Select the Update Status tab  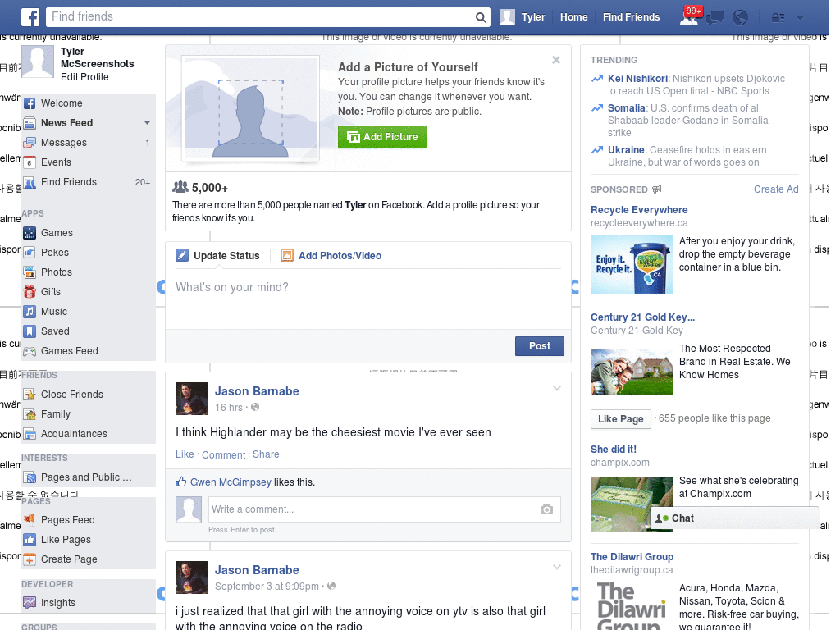(x=217, y=256)
